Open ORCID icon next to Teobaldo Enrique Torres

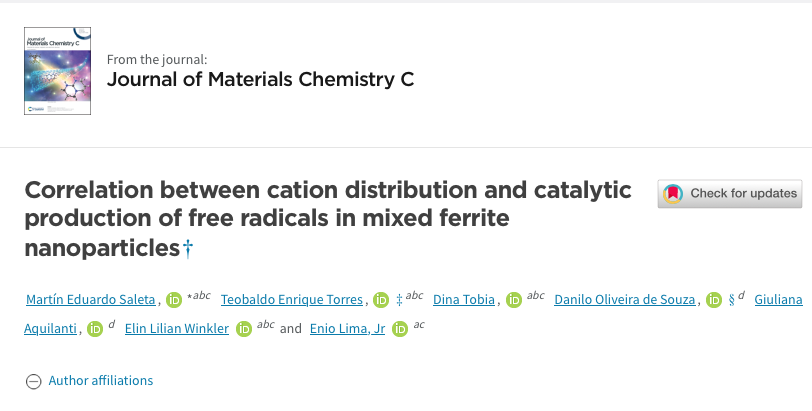[381, 300]
